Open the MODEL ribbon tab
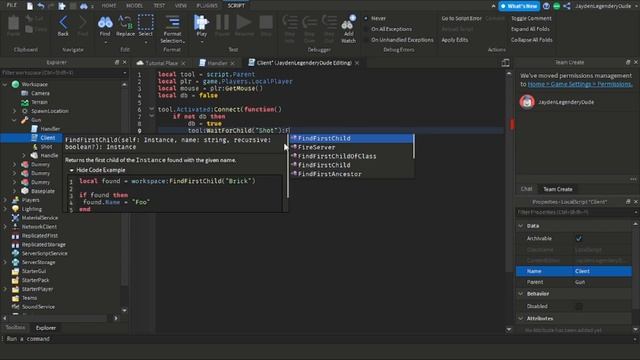Screen dimensions: 640x360 point(134,6)
